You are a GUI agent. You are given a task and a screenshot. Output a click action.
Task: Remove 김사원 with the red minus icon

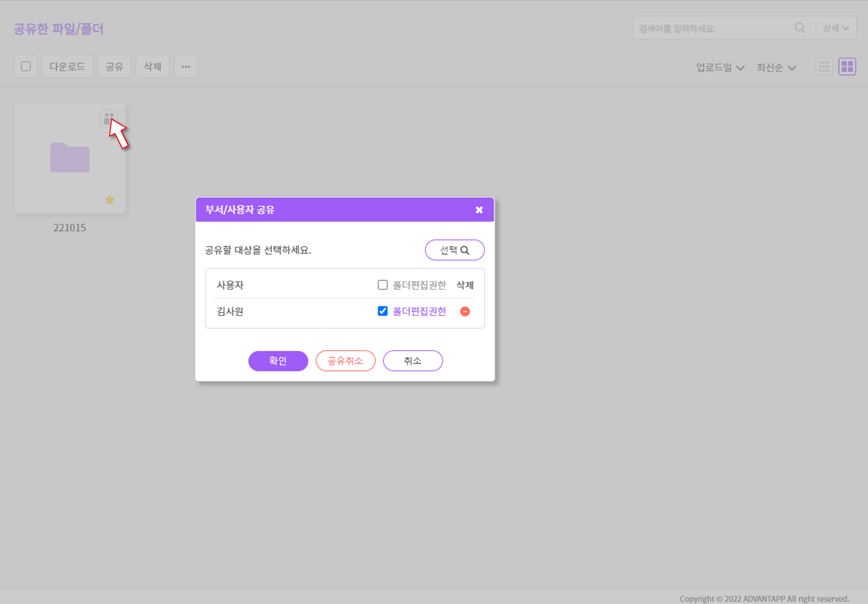(x=465, y=311)
